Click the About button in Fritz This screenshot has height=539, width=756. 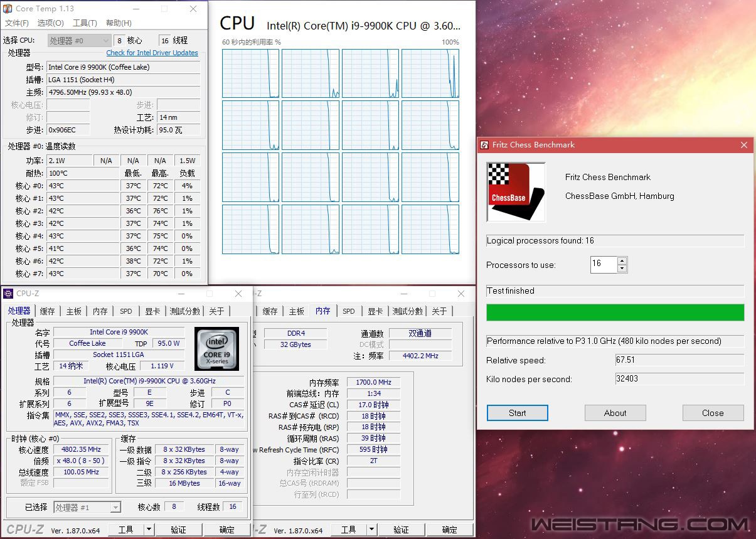[615, 413]
